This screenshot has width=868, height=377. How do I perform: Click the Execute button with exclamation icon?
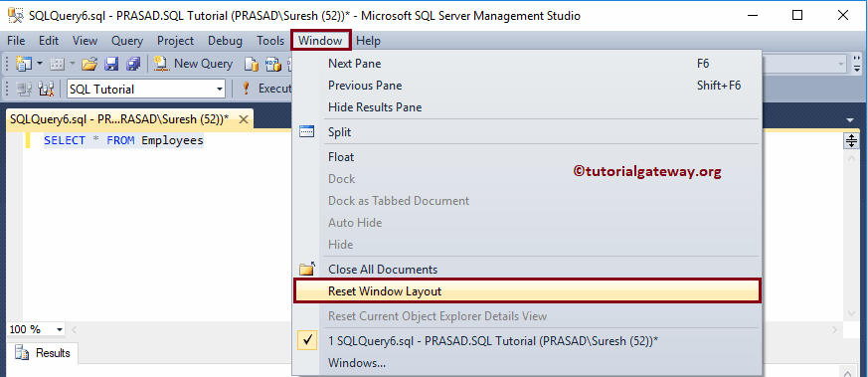click(x=266, y=89)
